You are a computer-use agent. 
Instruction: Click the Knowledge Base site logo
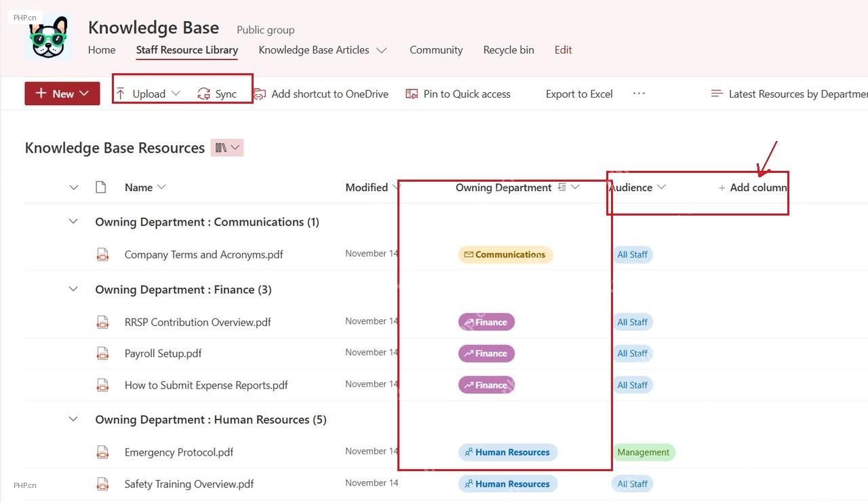(49, 37)
